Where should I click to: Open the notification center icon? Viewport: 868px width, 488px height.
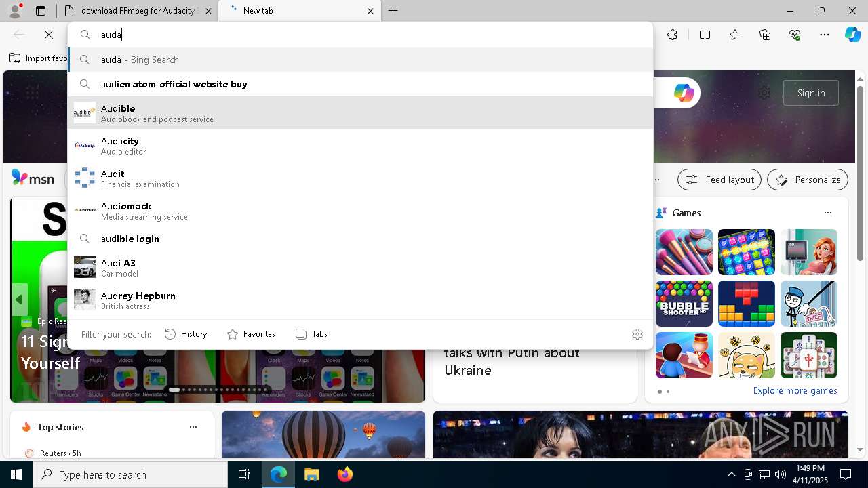846,474
